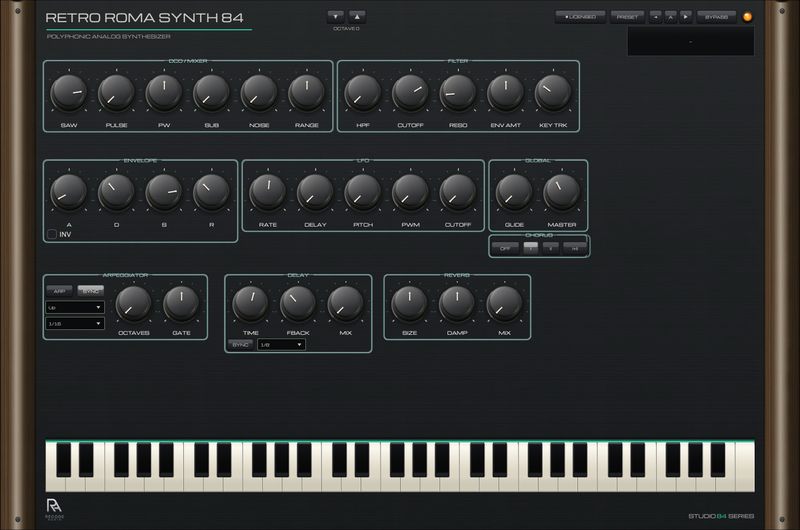The width and height of the screenshot is (800, 530).
Task: Click the MASTER volume knob
Action: click(x=562, y=192)
